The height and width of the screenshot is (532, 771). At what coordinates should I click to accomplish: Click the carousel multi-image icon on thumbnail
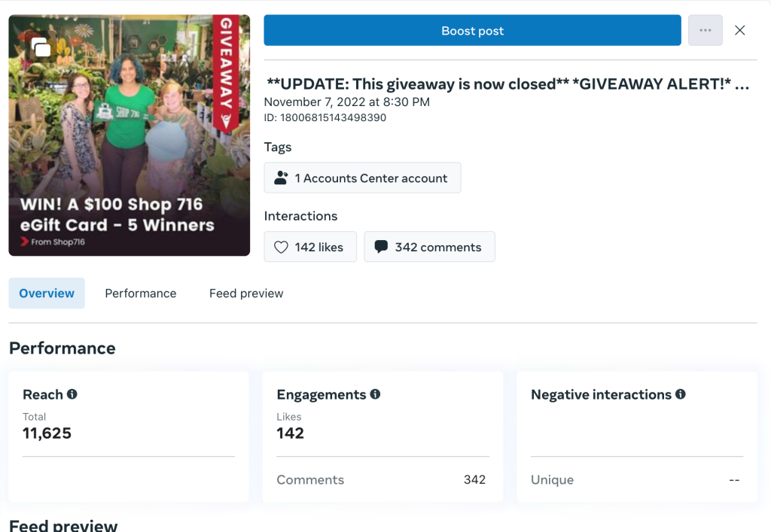pyautogui.click(x=41, y=48)
